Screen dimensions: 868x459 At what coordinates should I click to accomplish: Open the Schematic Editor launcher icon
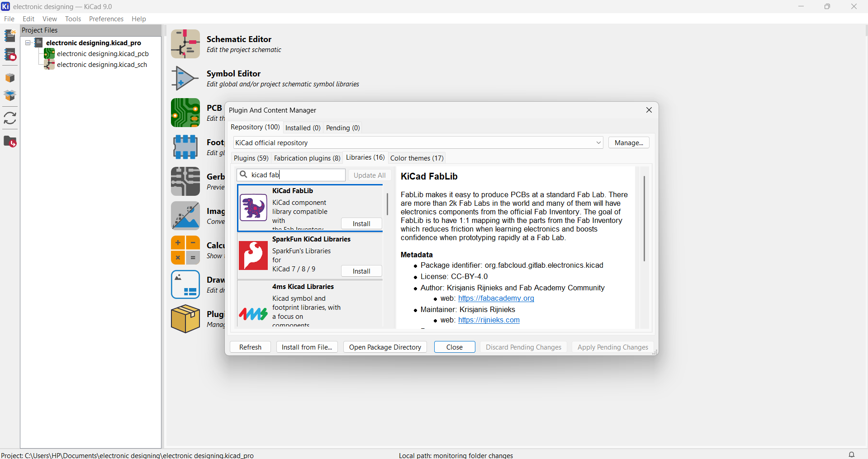[185, 44]
